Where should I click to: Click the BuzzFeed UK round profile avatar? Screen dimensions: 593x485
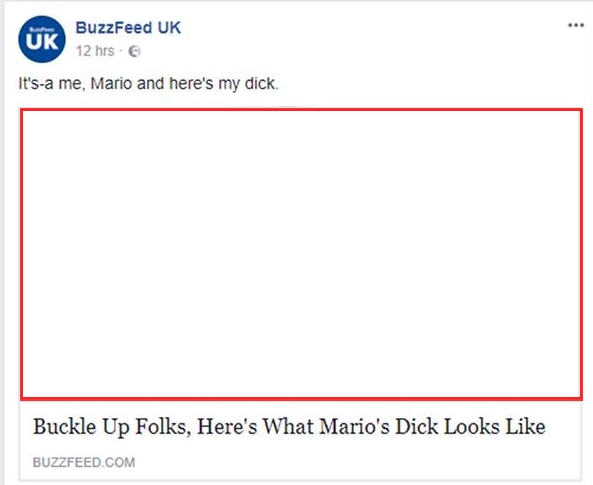tap(42, 39)
